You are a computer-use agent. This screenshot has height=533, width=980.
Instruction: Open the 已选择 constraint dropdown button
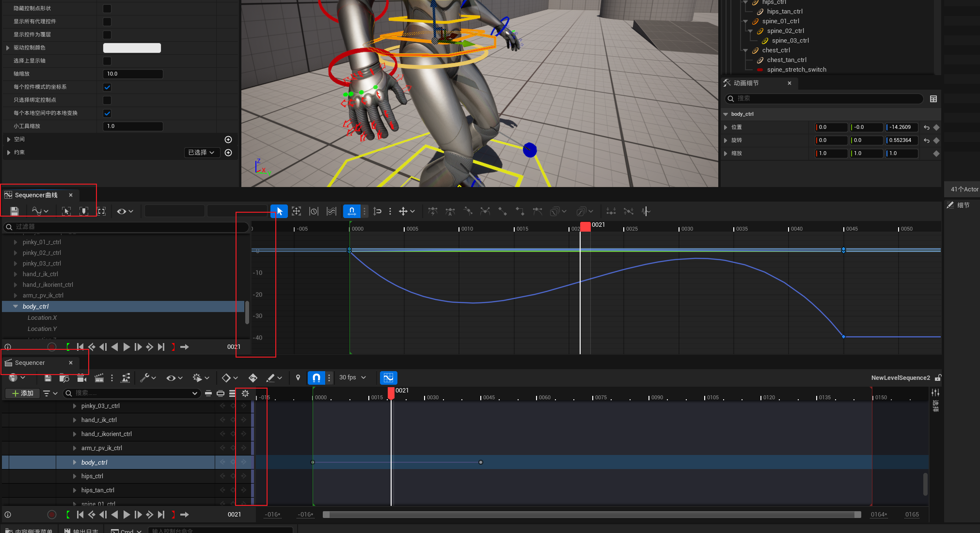point(201,152)
